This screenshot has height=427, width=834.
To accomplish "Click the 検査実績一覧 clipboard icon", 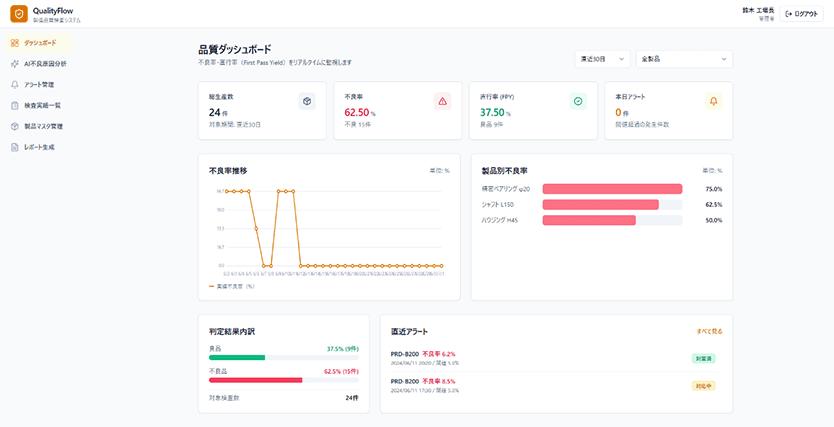I will tap(14, 105).
